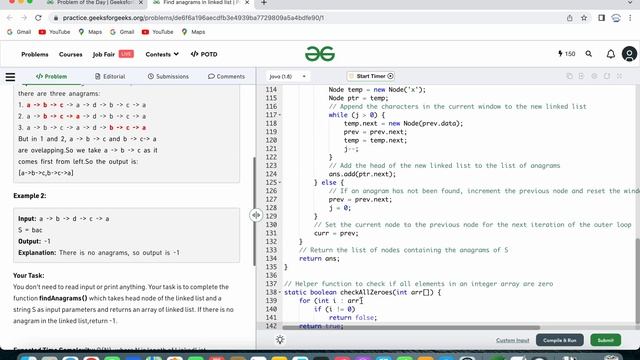Collapse the checkAllZeroes function at line 138
The height and width of the screenshot is (360, 640).
click(x=280, y=292)
